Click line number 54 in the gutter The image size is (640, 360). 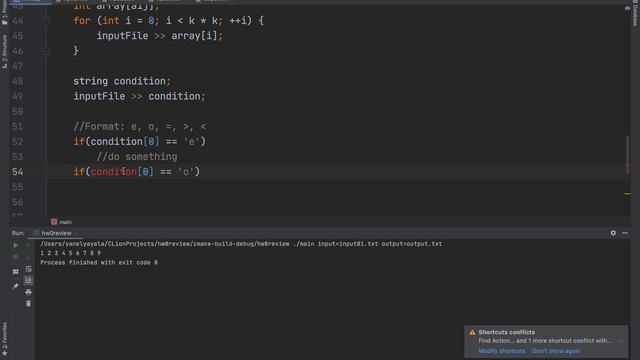[18, 172]
